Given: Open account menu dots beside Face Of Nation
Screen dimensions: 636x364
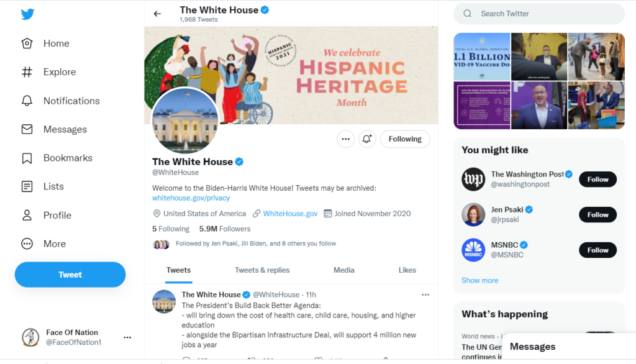Looking at the screenshot, I should pyautogui.click(x=127, y=337).
